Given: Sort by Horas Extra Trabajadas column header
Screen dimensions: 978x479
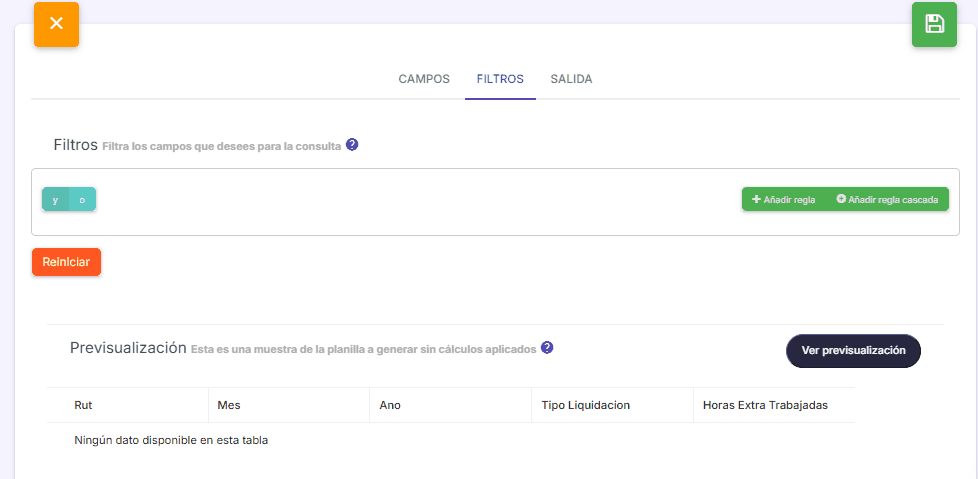Looking at the screenshot, I should pyautogui.click(x=774, y=405).
